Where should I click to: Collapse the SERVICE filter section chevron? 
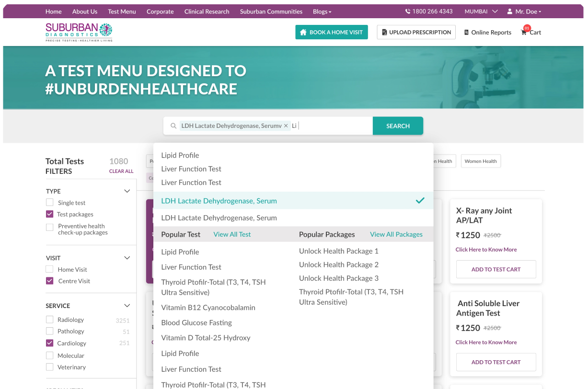pyautogui.click(x=127, y=306)
